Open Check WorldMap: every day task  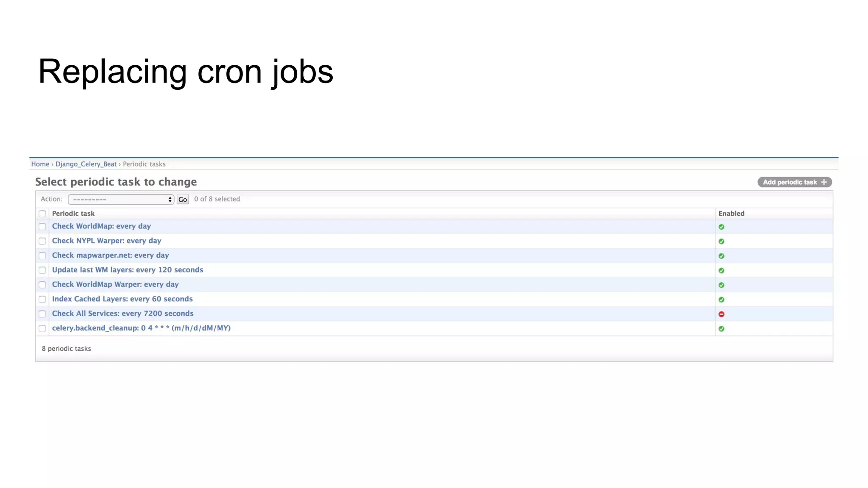(101, 226)
